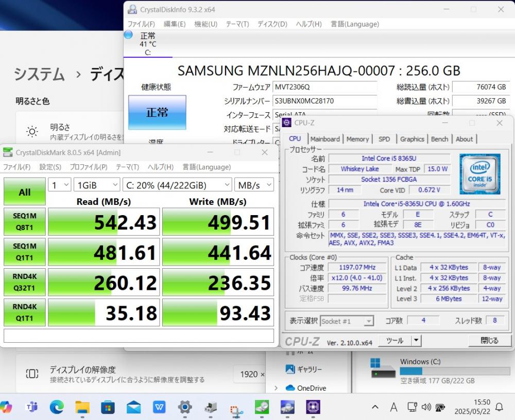The image size is (515, 420).
Task: Open the Theme (テーマ) menu in CrystalDiskInfo
Action: point(237,24)
